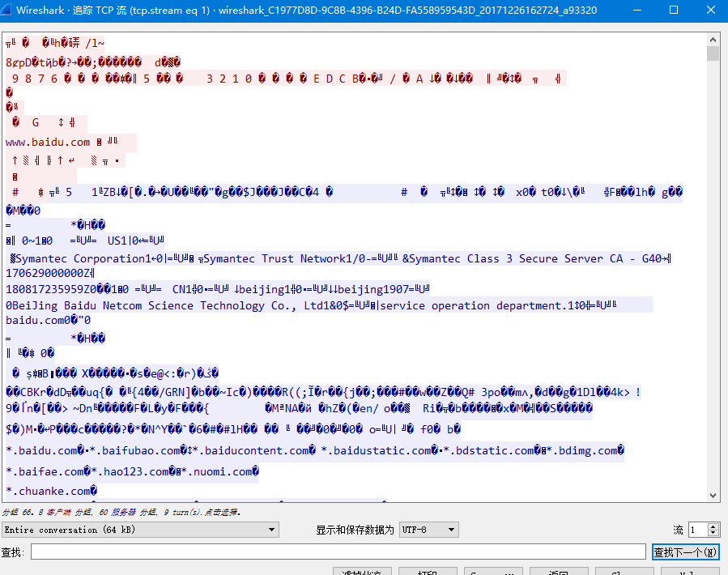
Task: Click the *.baifae.com *.hao123.com line
Action: coord(132,472)
